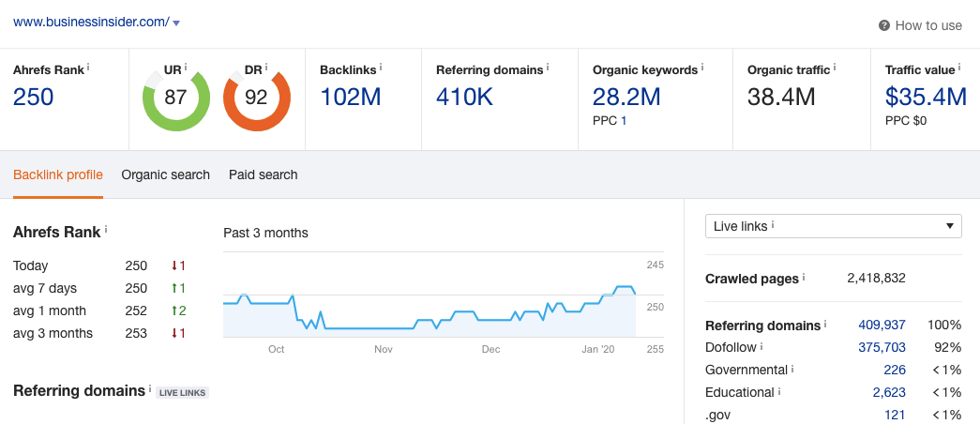Click the Jan '20 label on chart axis
Image resolution: width=980 pixels, height=424 pixels.
point(598,350)
